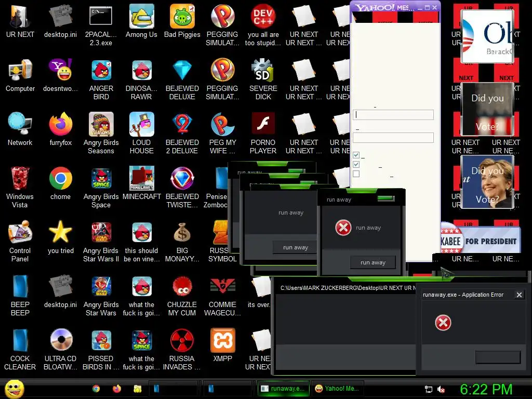532x399 pixels.
Task: Close the runaway.exe Application Error dialog
Action: [x=519, y=295]
